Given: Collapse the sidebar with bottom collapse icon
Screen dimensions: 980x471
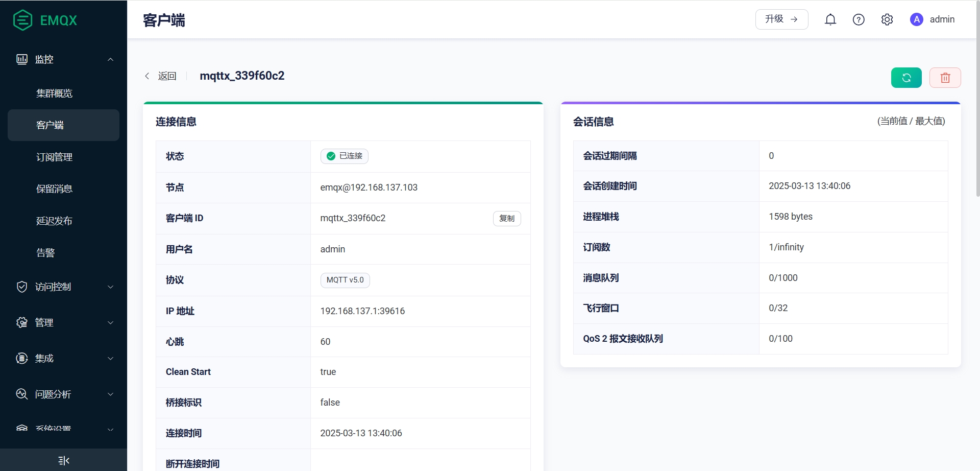Looking at the screenshot, I should point(64,460).
